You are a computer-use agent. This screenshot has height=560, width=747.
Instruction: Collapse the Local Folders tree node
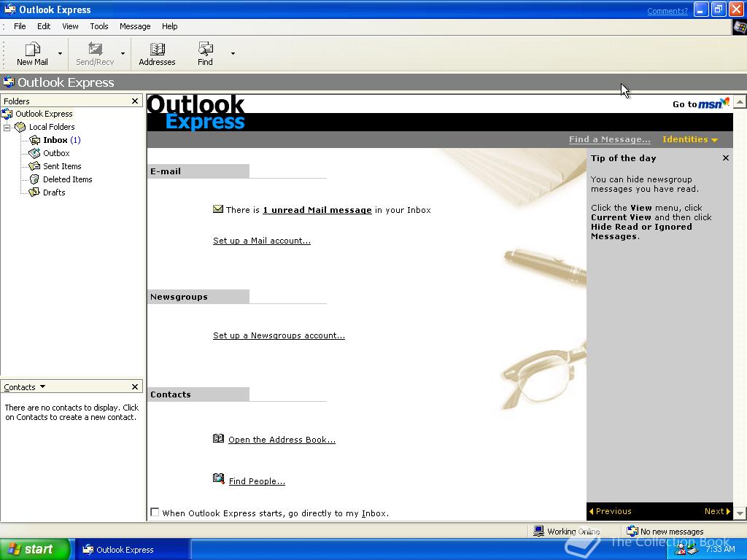(x=7, y=127)
